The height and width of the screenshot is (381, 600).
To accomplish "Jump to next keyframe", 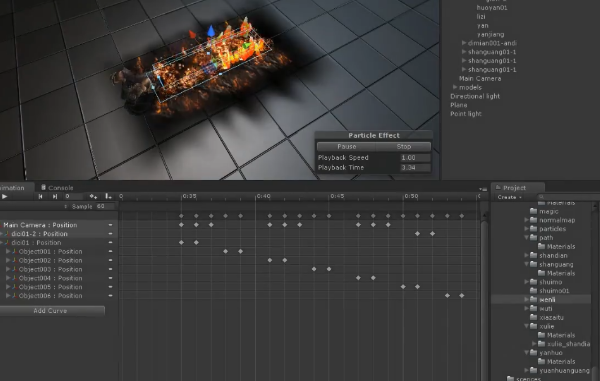I will tap(55, 196).
